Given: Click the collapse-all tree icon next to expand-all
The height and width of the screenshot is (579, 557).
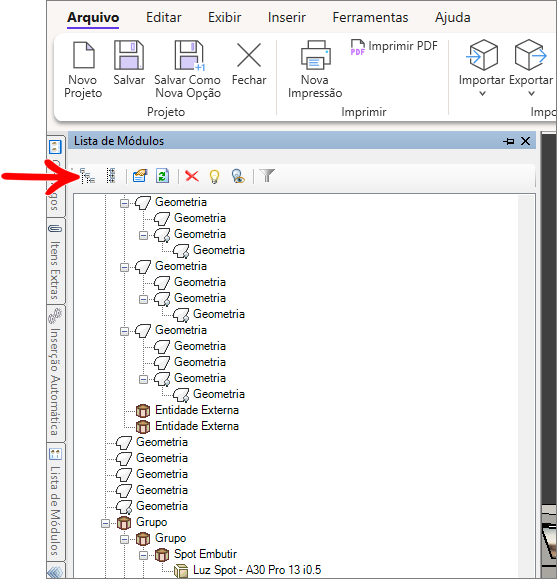Looking at the screenshot, I should (x=111, y=175).
